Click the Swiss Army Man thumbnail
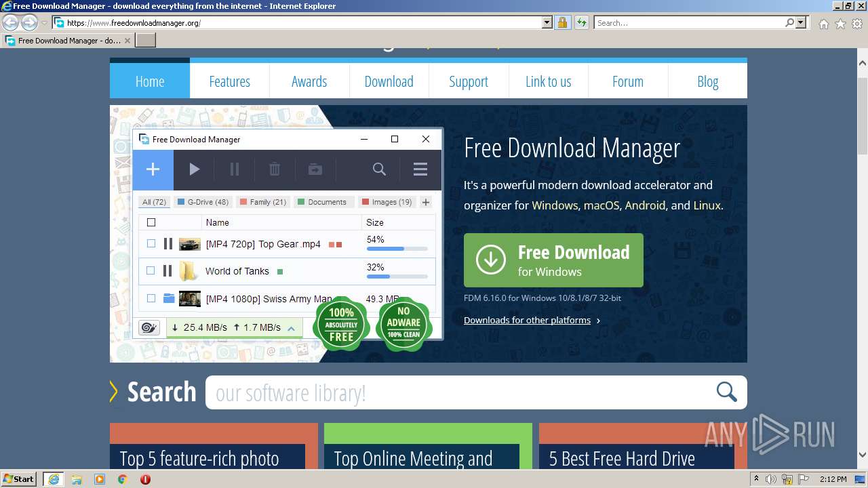868x488 pixels. point(190,298)
